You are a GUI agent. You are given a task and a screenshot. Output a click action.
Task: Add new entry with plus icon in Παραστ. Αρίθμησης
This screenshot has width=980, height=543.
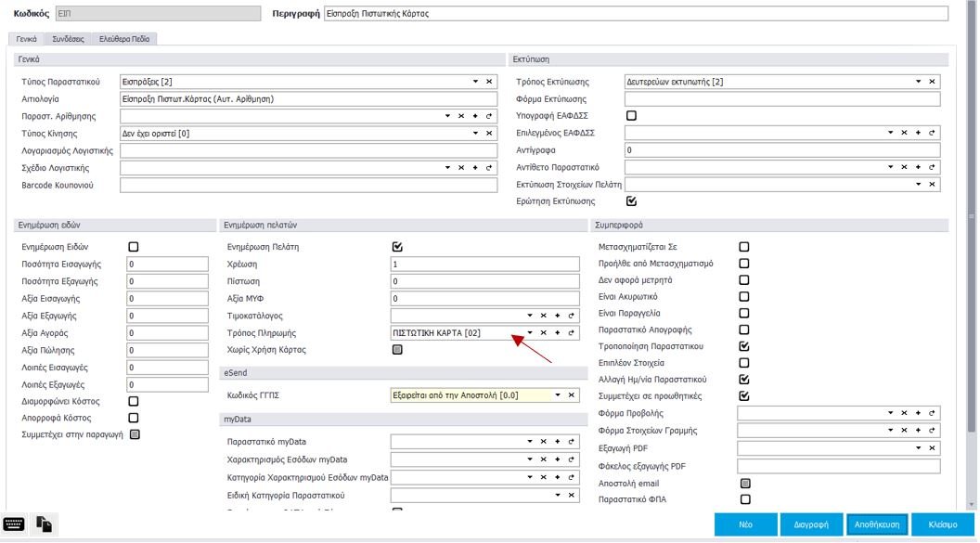pyautogui.click(x=475, y=116)
